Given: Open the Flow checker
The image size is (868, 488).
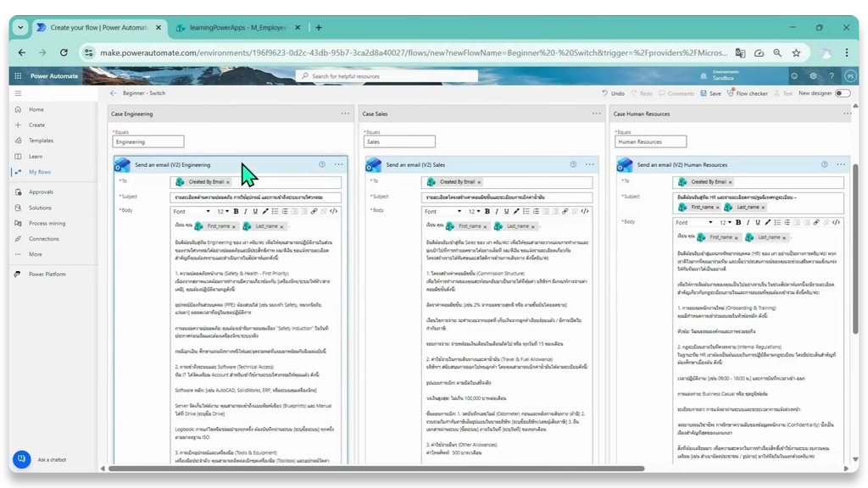Looking at the screenshot, I should [748, 93].
